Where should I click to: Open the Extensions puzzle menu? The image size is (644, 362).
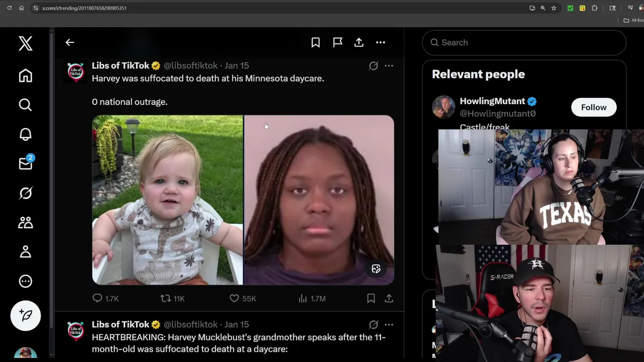click(x=595, y=8)
